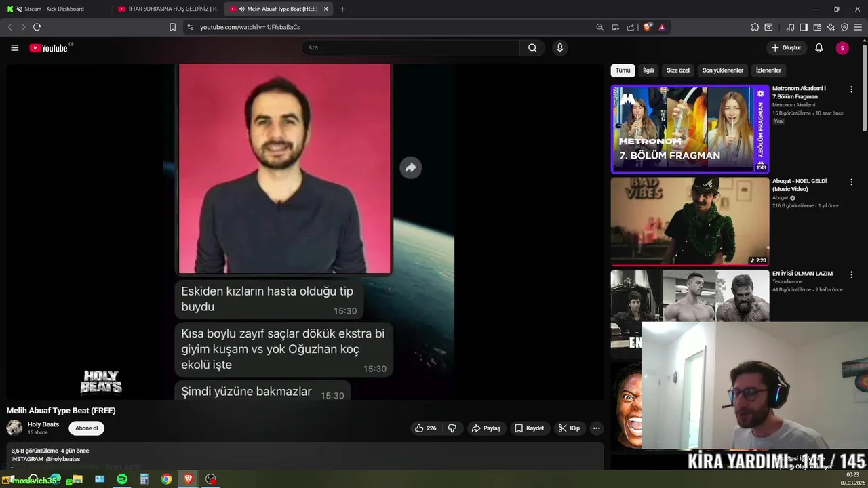The height and width of the screenshot is (488, 868).
Task: Open the EN İYİSİ OLMAN LAZIM thumbnail
Action: click(690, 296)
